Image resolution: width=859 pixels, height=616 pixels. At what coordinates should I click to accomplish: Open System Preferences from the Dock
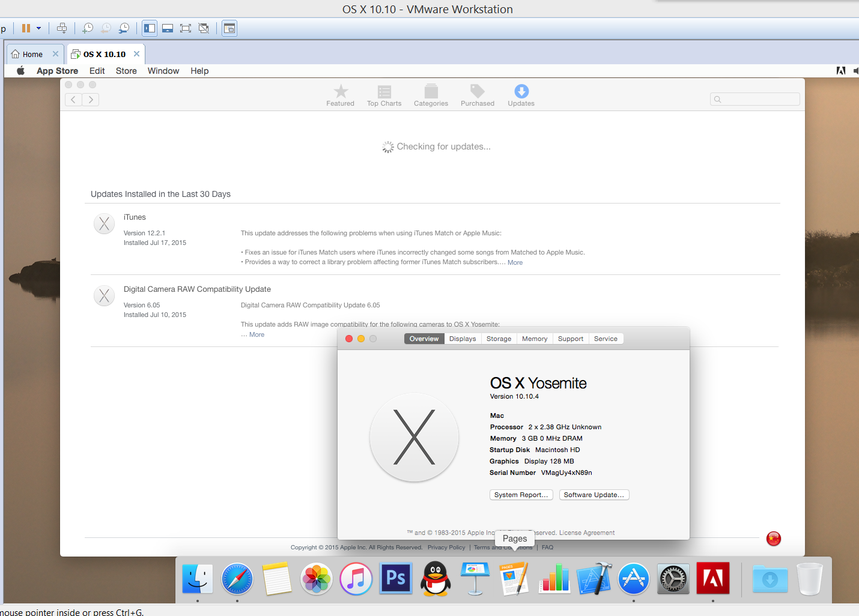[673, 579]
